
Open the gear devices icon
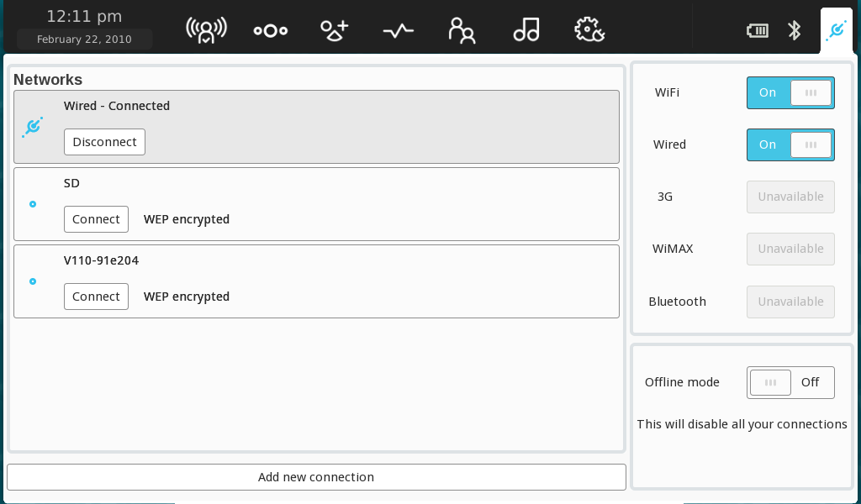(589, 29)
